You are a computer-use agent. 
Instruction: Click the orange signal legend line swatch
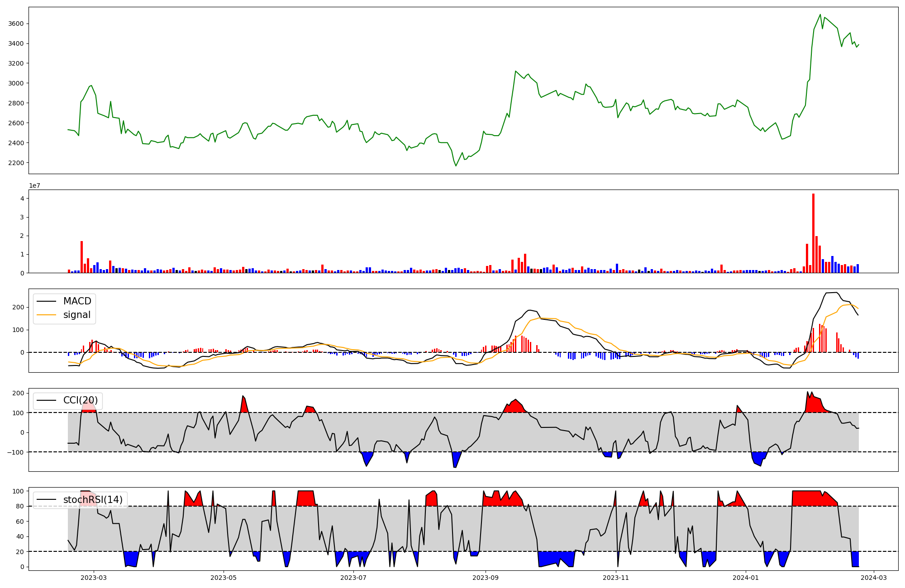tap(46, 315)
